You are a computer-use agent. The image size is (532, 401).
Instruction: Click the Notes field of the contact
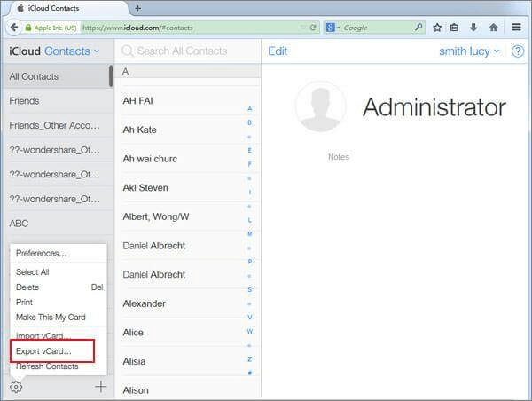339,157
